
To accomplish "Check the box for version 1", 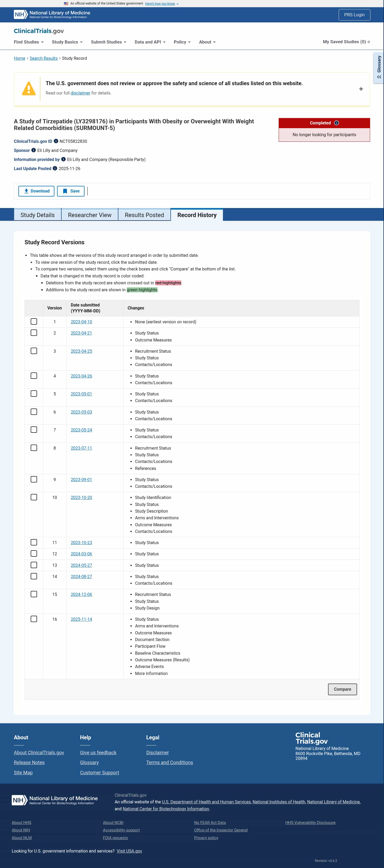I will pyautogui.click(x=34, y=321).
